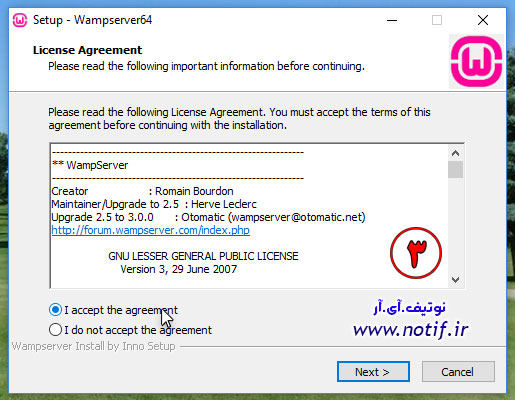
Task: Click the Creator Romain Bourdon line in the license
Action: pyautogui.click(x=142, y=191)
